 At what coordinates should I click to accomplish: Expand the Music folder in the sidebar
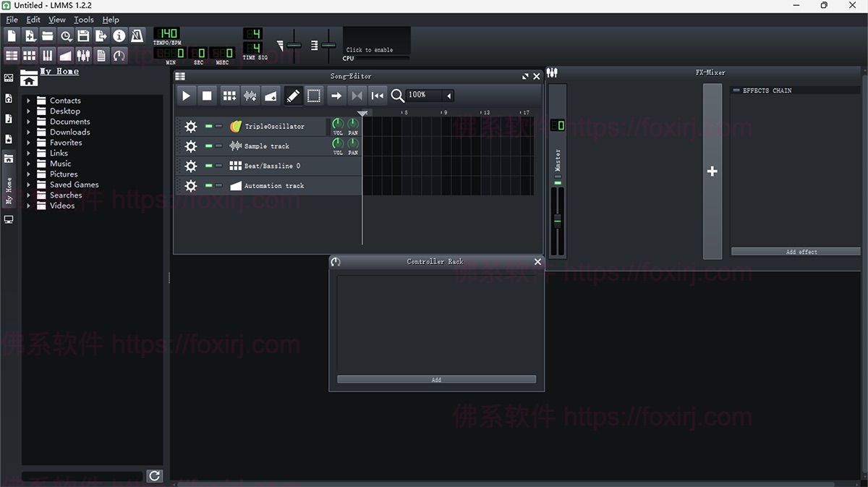(30, 164)
